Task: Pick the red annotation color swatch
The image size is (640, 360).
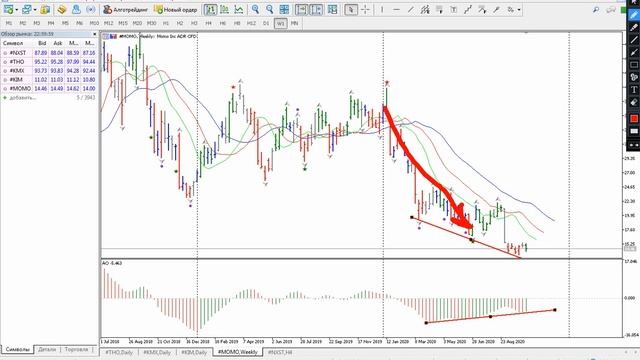Action: coord(634,118)
